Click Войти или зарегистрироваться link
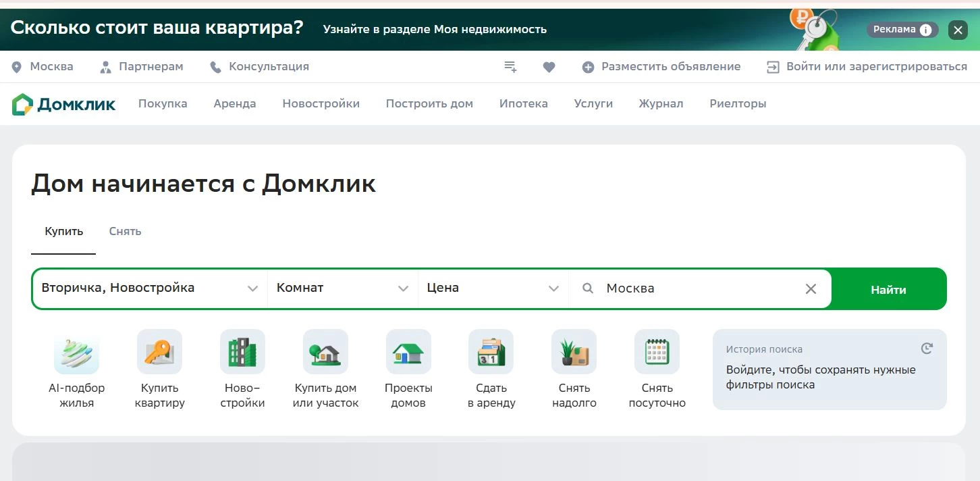This screenshot has width=980, height=481. pyautogui.click(x=875, y=66)
